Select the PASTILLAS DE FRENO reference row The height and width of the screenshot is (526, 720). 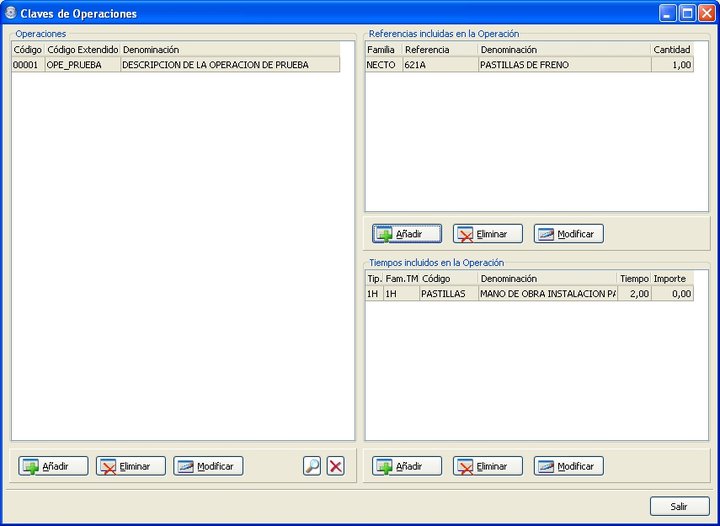(529, 65)
